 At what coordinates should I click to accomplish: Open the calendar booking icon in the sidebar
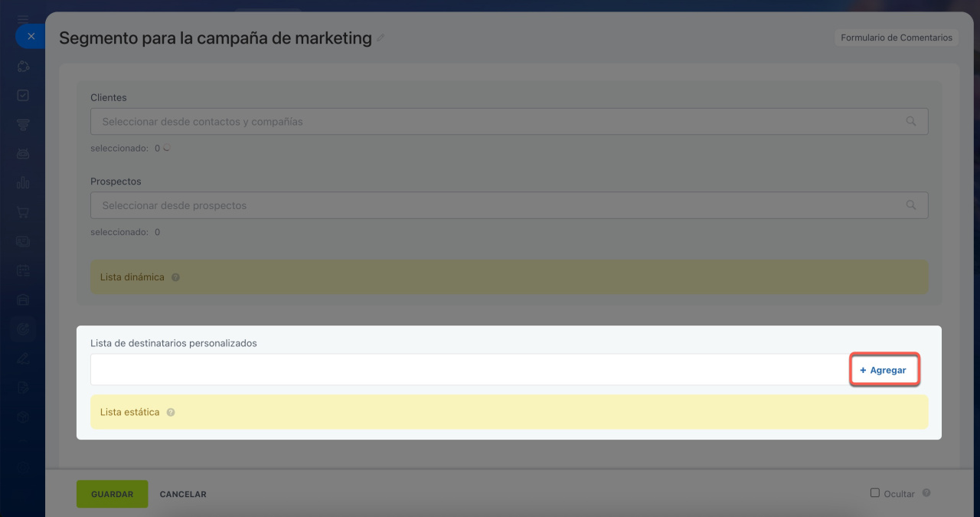[23, 270]
